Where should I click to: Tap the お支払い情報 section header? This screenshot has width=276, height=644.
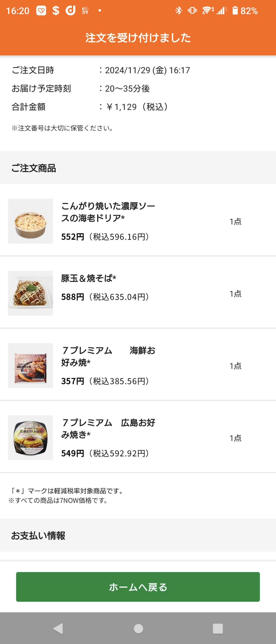(x=38, y=536)
